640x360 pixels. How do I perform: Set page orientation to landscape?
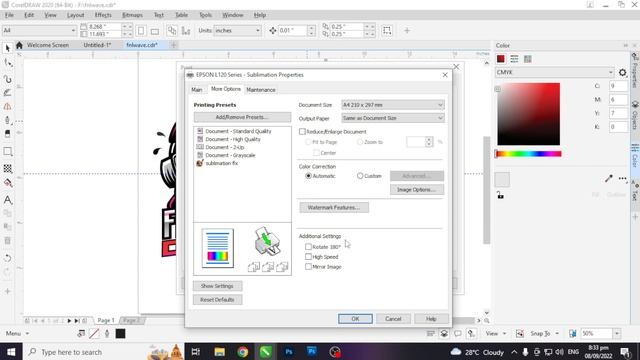(155, 31)
